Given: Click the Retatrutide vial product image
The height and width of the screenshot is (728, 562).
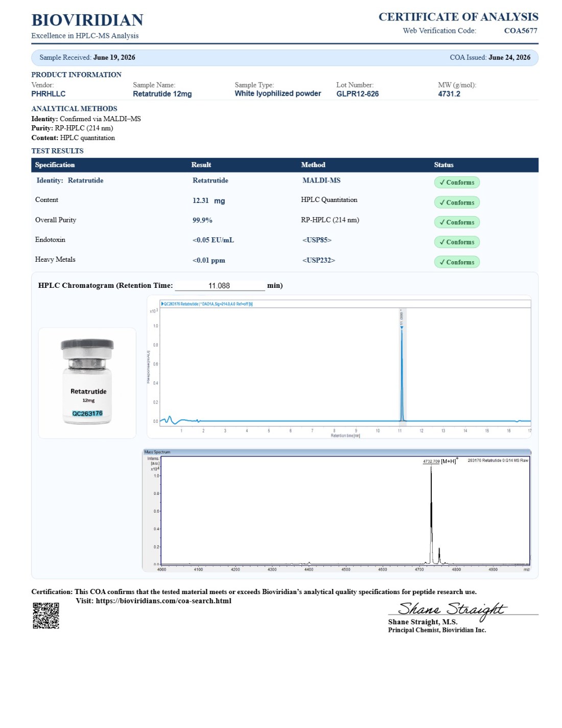Looking at the screenshot, I should point(87,382).
